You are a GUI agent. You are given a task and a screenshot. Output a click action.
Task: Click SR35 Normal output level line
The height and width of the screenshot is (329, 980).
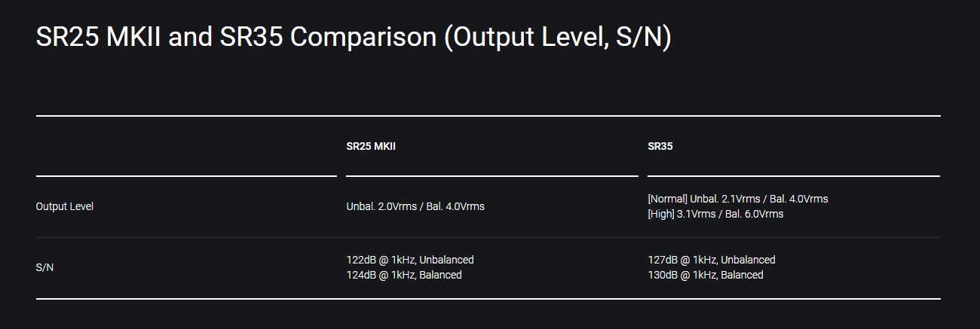pyautogui.click(x=738, y=199)
